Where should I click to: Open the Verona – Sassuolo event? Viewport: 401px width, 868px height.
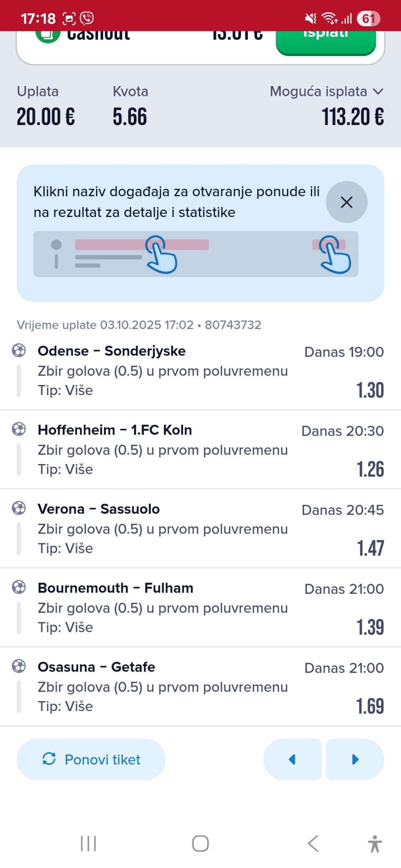tap(99, 509)
